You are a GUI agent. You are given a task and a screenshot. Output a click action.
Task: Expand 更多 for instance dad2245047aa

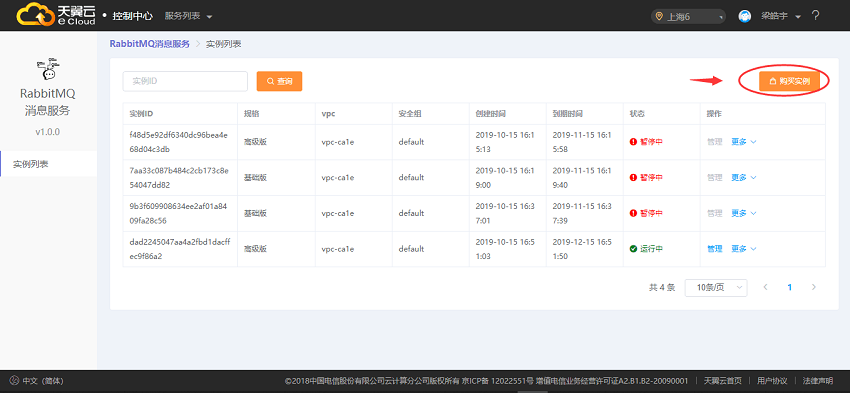coord(744,249)
